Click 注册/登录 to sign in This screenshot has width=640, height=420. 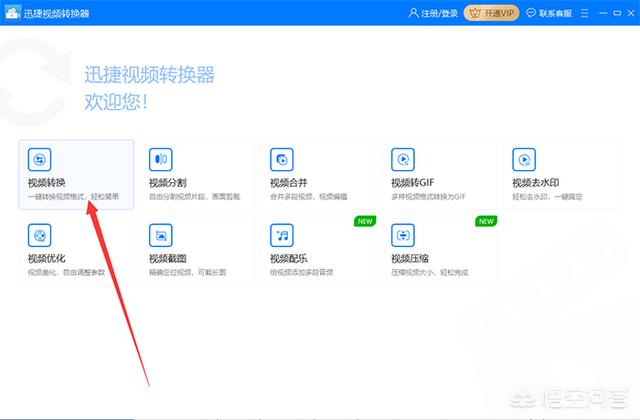pos(439,13)
